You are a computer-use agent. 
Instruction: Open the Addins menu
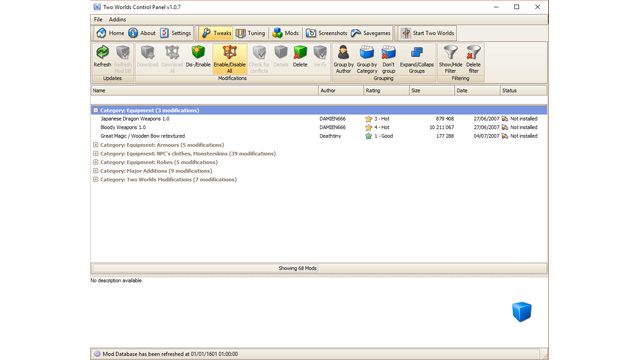(x=117, y=20)
